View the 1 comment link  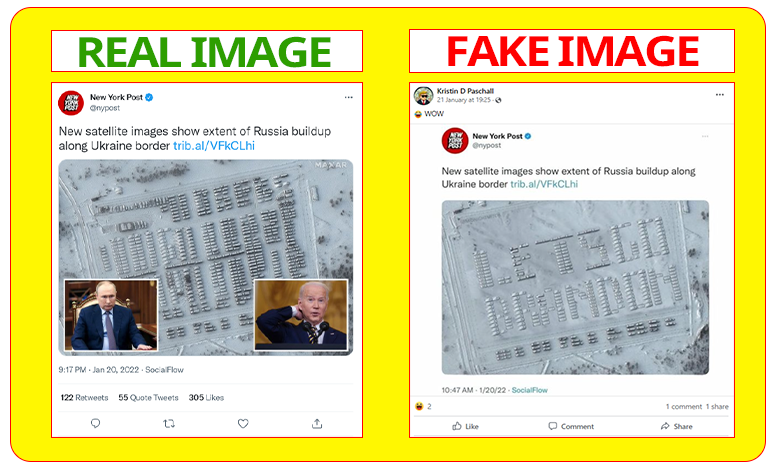click(684, 407)
